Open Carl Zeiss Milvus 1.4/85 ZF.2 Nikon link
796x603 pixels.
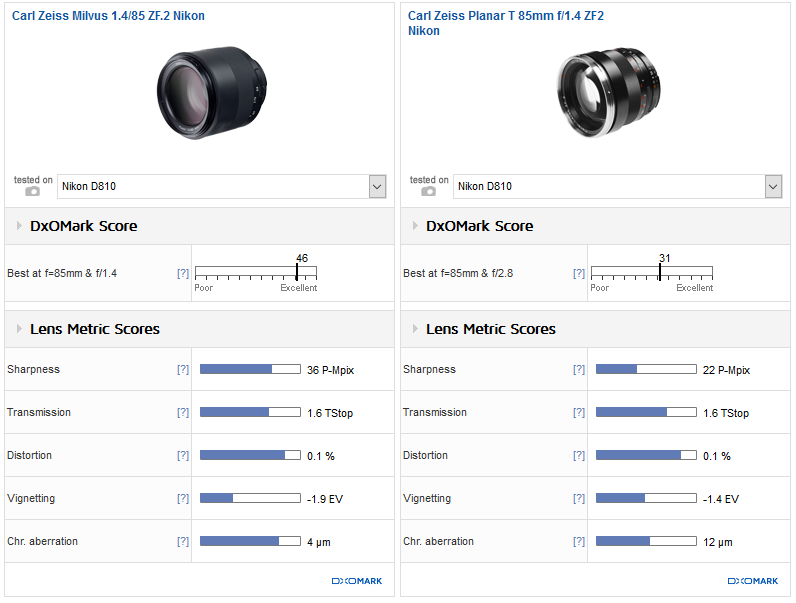(108, 16)
